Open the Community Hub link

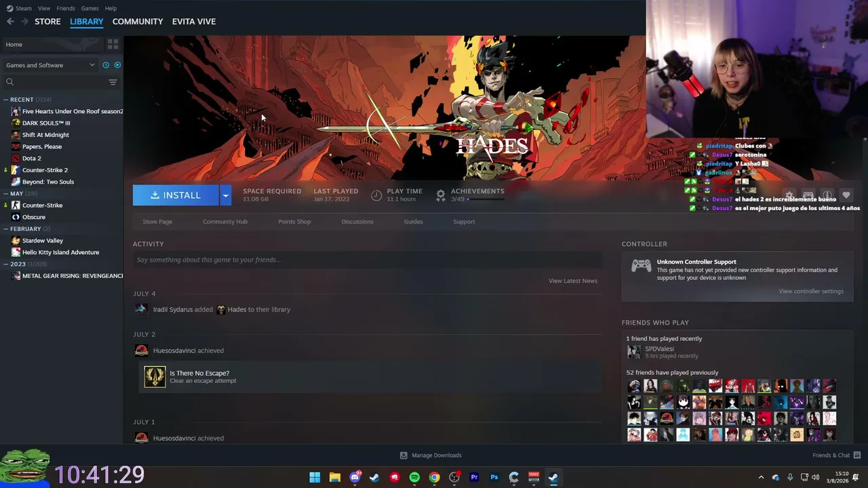click(x=225, y=222)
